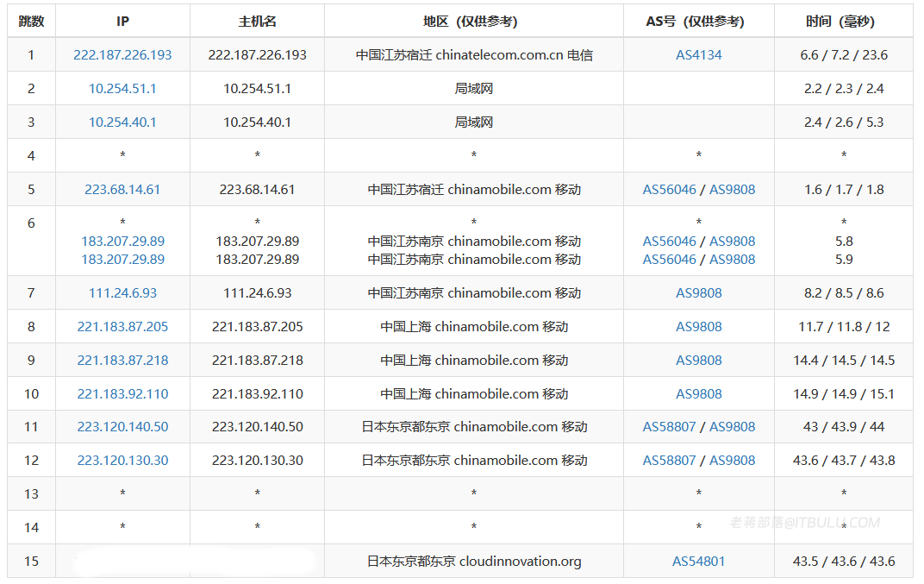Click the 主机名 column header
This screenshot has width=924, height=584.
[x=257, y=22]
